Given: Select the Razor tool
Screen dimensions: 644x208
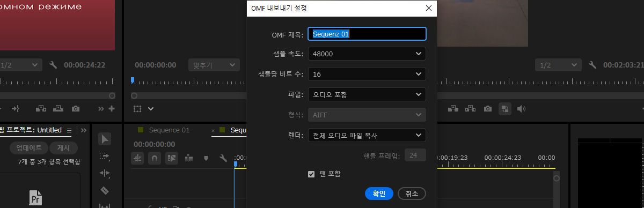Looking at the screenshot, I should [x=105, y=190].
